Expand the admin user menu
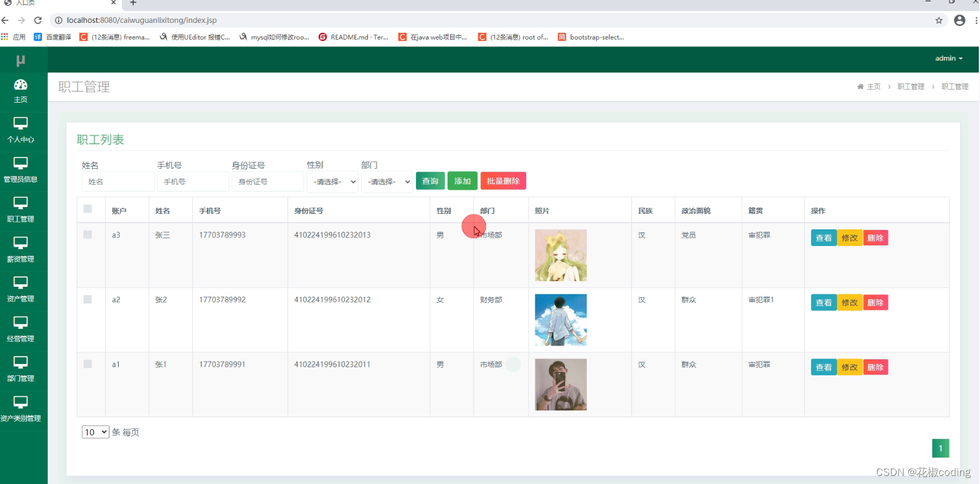Screen dimensions: 980x484 [948, 58]
